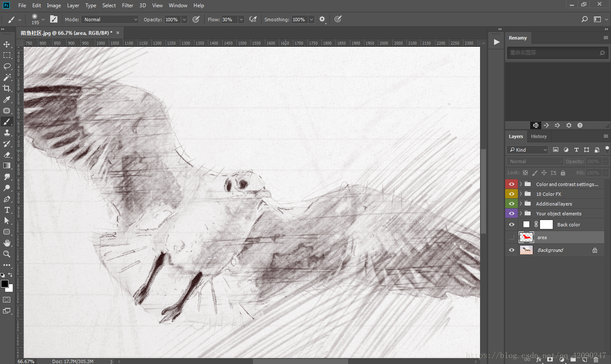611x364 pixels.
Task: Click the Back color layer's color thumbnail
Action: (x=526, y=224)
